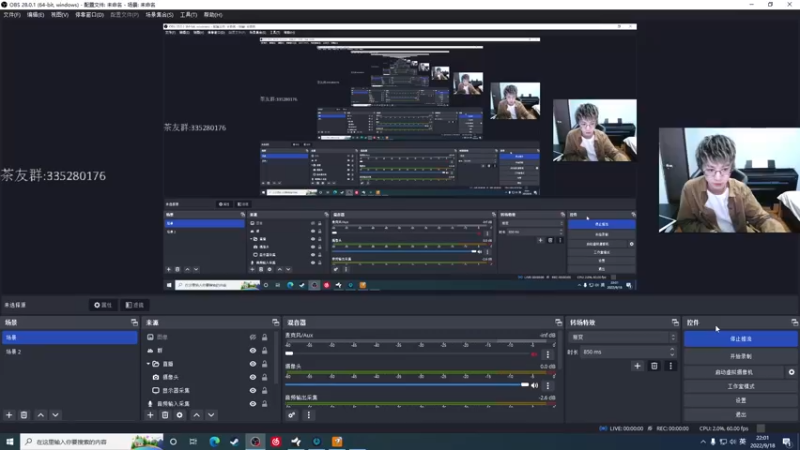Open Windows Task View button
This screenshot has height=450, width=800.
point(193,441)
